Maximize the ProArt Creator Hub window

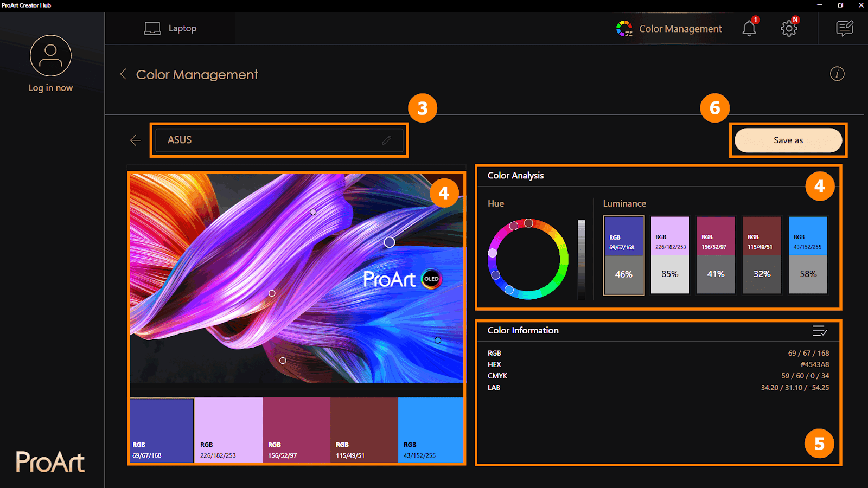[840, 5]
